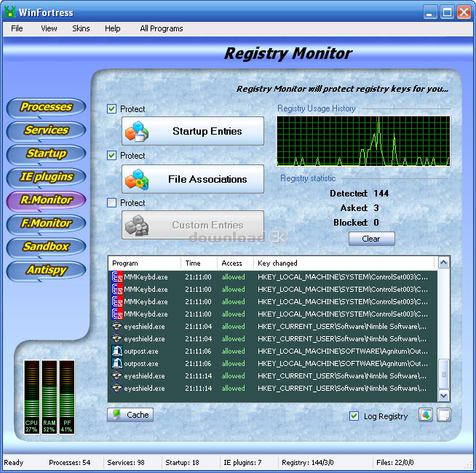Click the PF usage meter
Viewport: 476px width, 473px height.
(67, 397)
